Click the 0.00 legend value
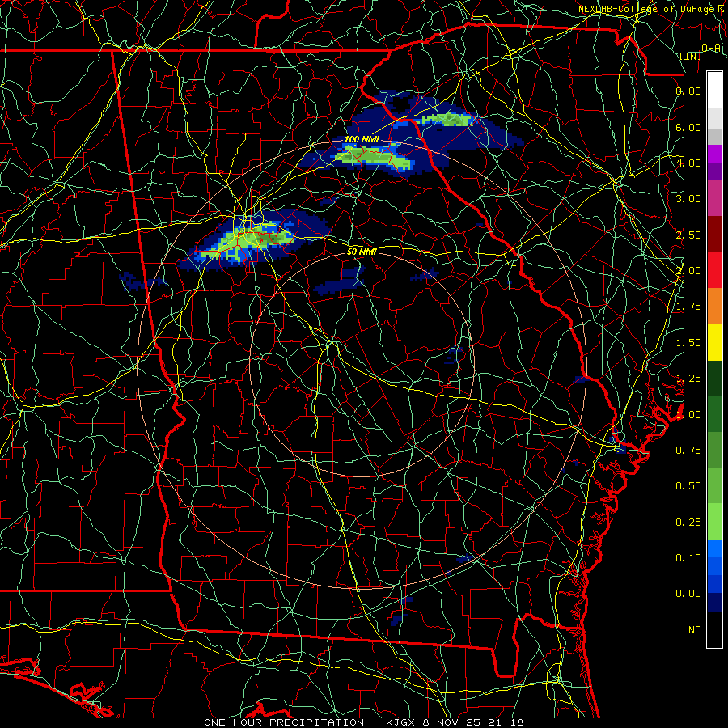Screen dimensions: 728x728 688,594
